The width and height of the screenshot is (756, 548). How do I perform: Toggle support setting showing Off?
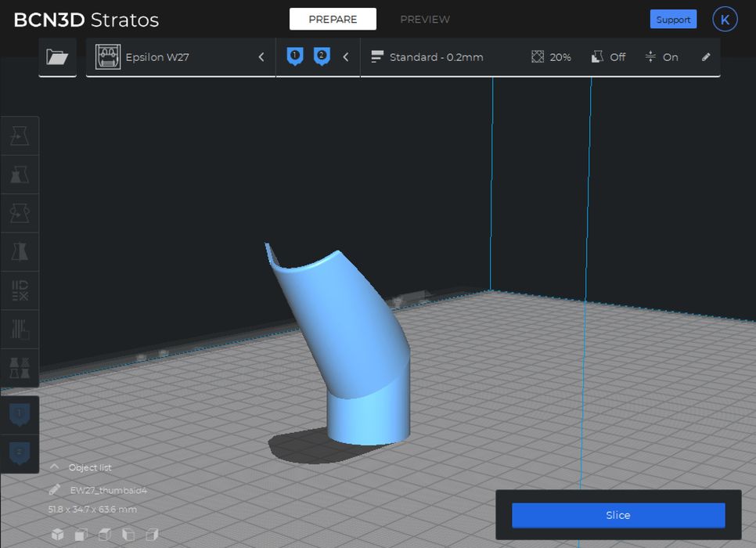[x=608, y=57]
